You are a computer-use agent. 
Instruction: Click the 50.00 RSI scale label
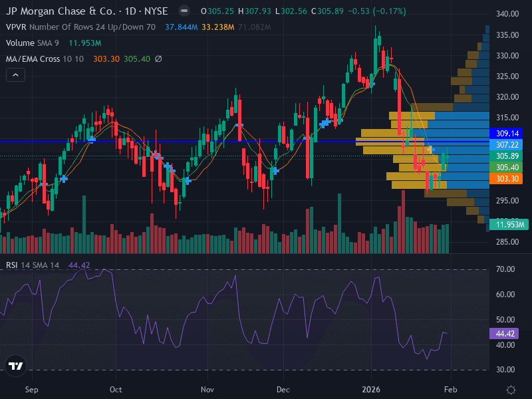coord(505,320)
